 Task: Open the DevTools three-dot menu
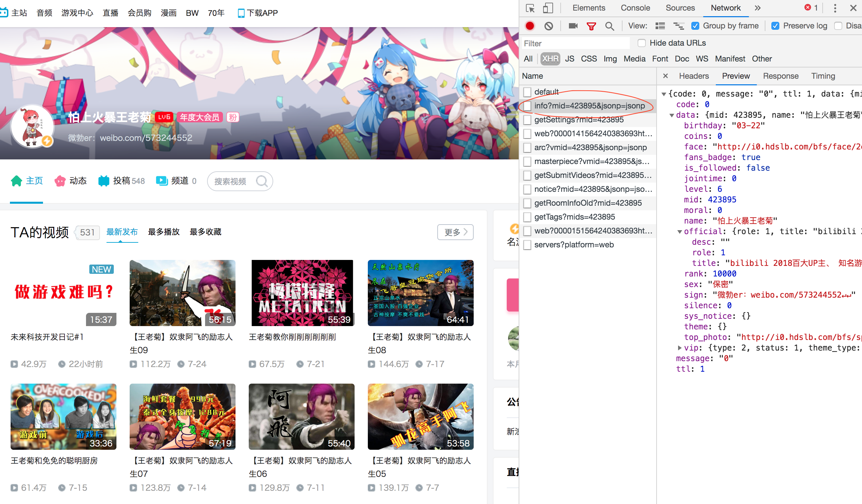pyautogui.click(x=835, y=8)
